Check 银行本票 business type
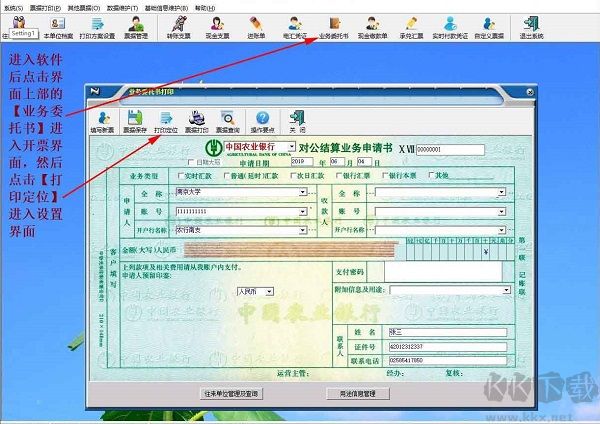The image size is (600, 424). 385,176
